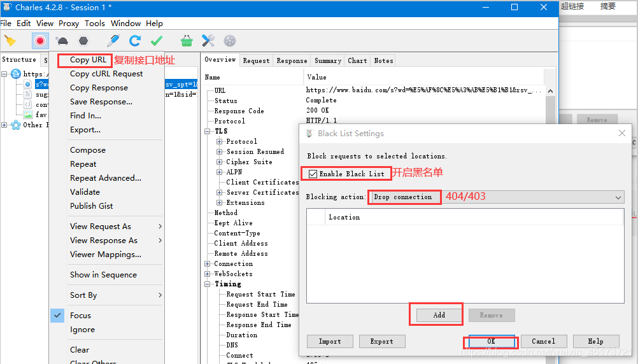Expand the TLS Protocol row
Screen dimensions: 638x364
click(x=219, y=141)
